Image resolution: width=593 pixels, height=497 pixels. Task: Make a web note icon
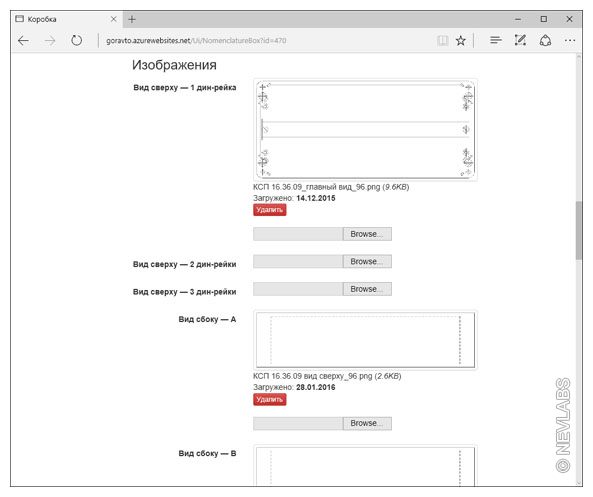[x=520, y=40]
